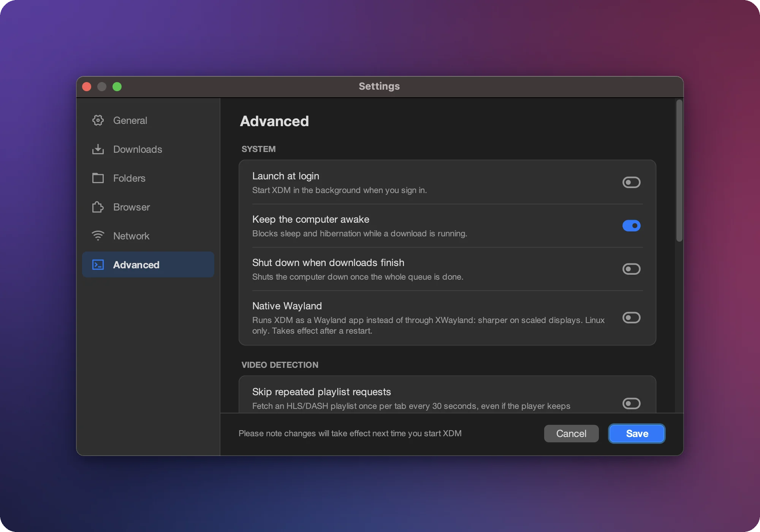Screen dimensions: 760x532
Task: Go to the Folders section
Action: (148, 178)
